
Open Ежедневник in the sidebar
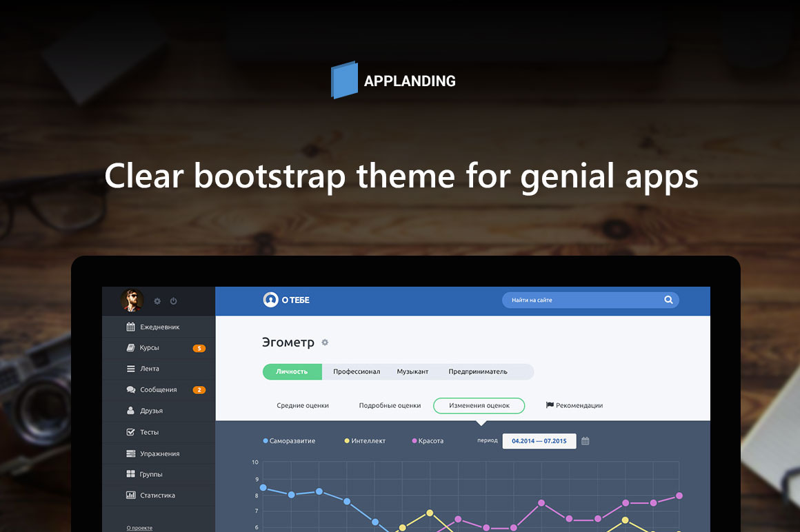(x=159, y=327)
